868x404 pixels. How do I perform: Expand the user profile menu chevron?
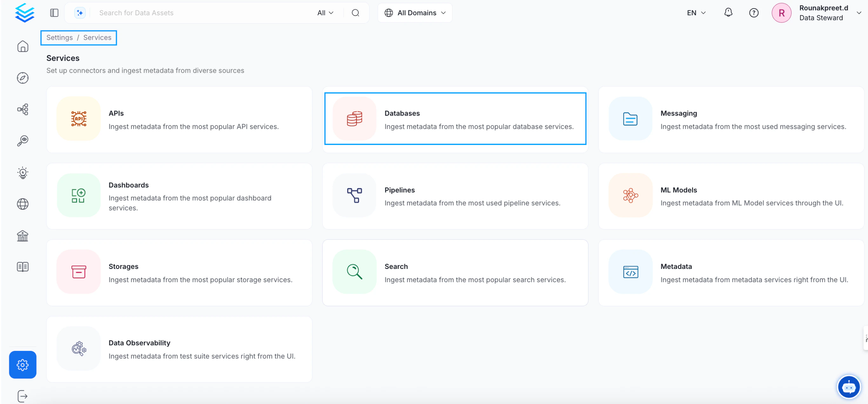[x=859, y=13]
